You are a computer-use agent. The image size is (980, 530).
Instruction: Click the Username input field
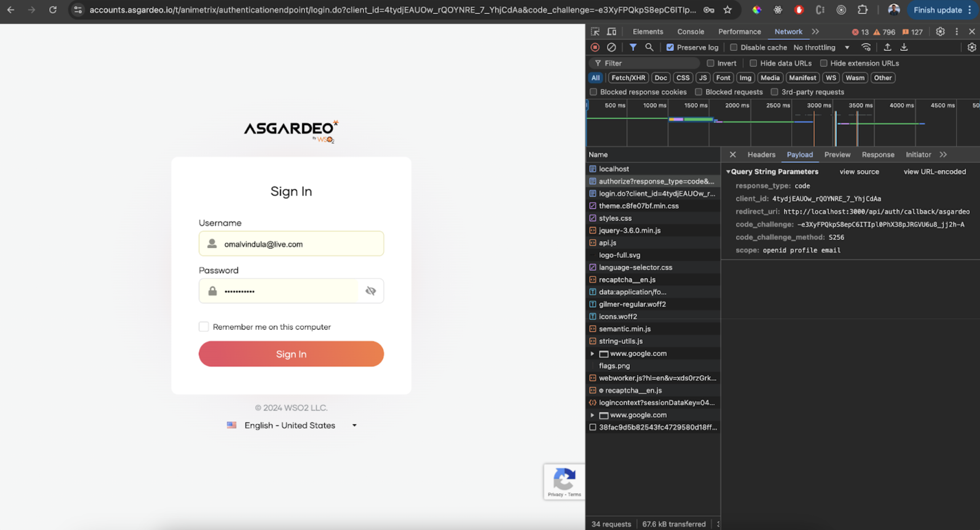tap(291, 244)
